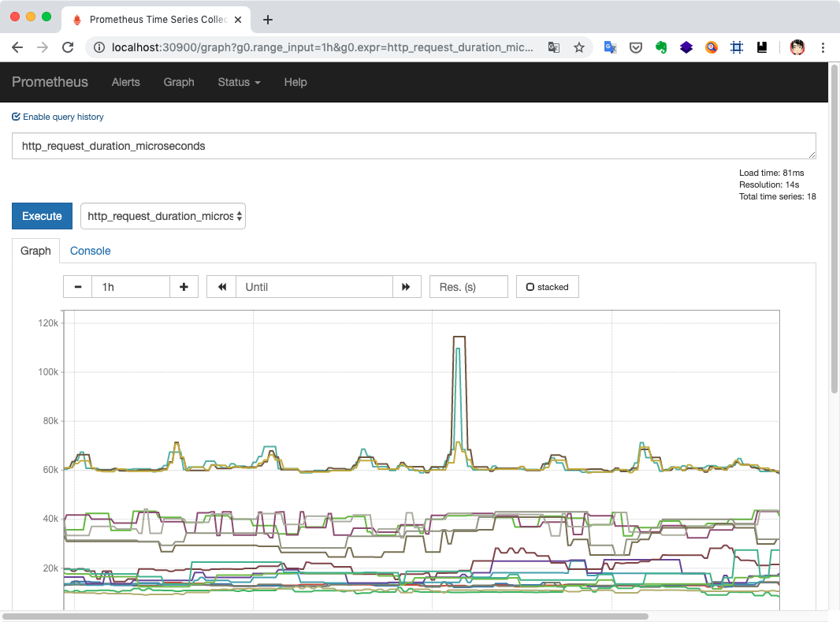The width and height of the screenshot is (840, 622).
Task: Execute the query
Action: click(42, 216)
